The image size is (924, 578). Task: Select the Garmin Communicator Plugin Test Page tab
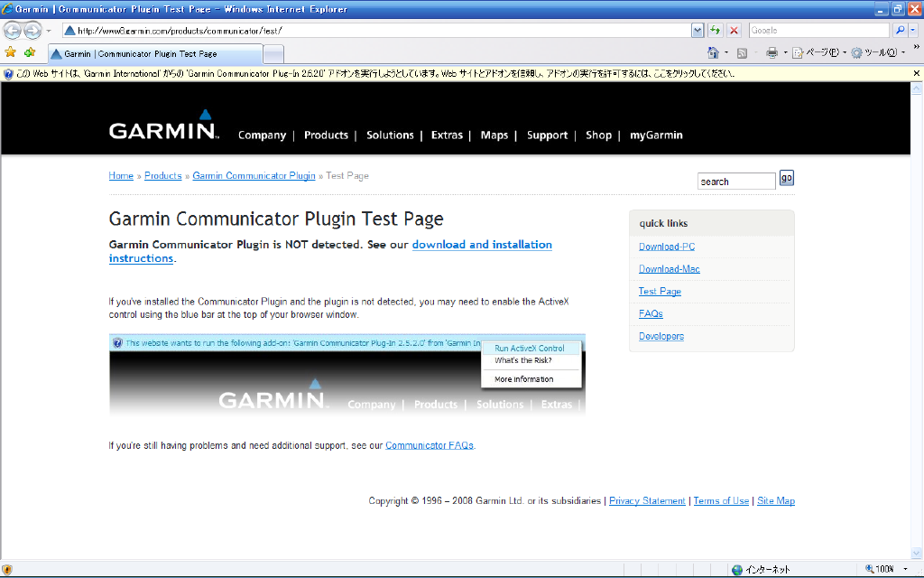pos(155,53)
